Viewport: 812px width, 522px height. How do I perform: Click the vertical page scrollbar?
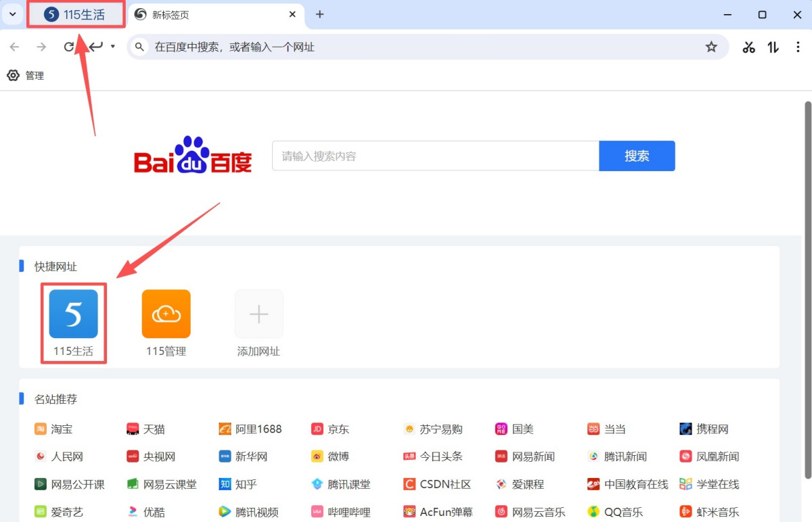[807, 270]
